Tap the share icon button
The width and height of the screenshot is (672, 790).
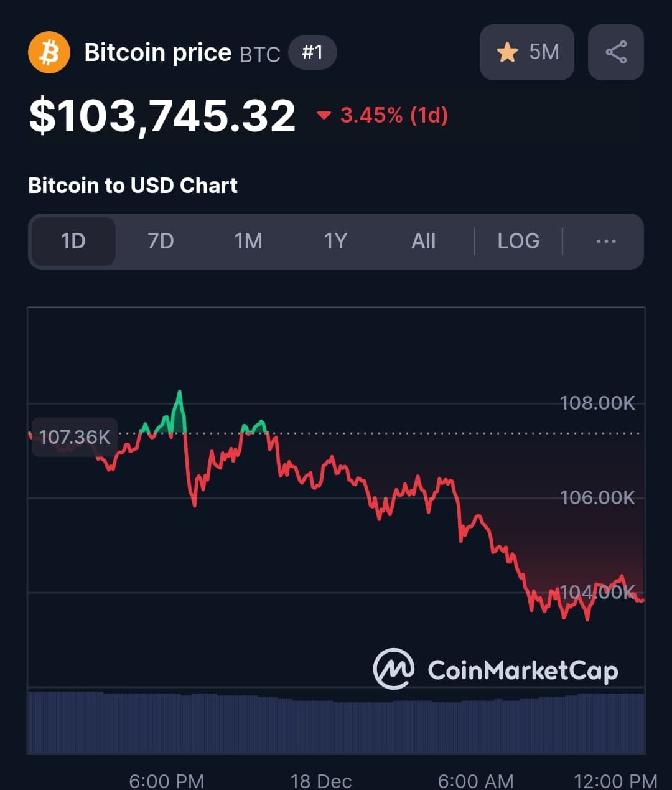[615, 52]
